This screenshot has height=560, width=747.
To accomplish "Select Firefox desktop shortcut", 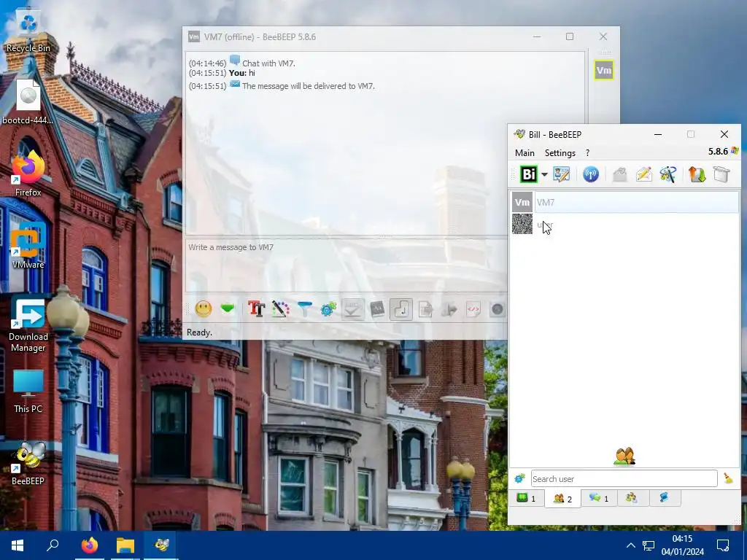I will tap(28, 174).
